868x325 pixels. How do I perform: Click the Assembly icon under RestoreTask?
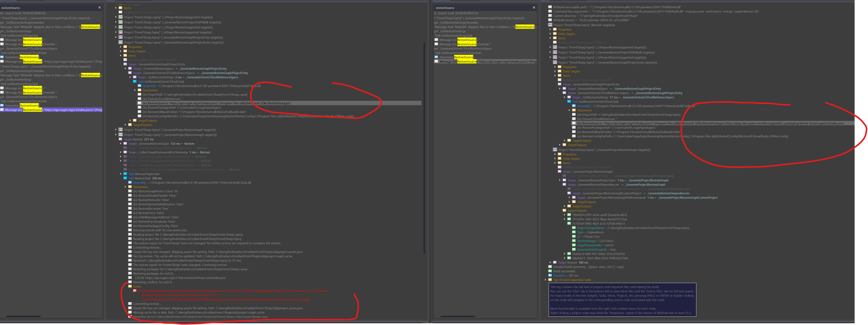[x=130, y=182]
